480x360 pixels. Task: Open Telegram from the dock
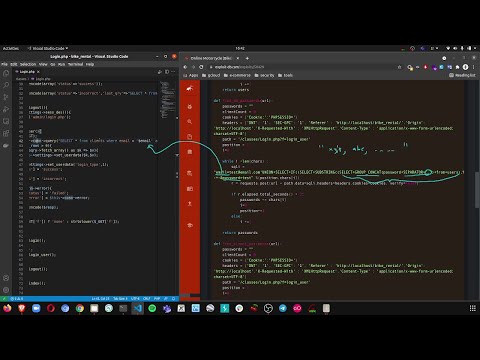coord(283,308)
